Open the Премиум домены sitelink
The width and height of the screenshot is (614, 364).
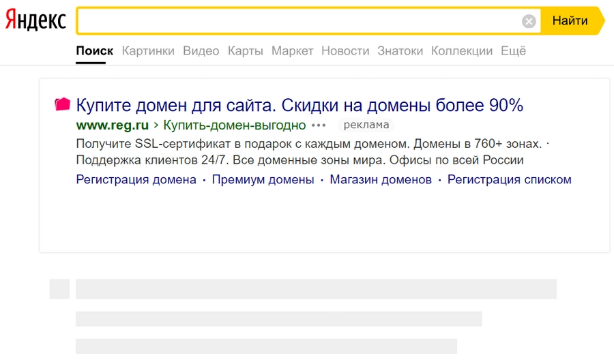(263, 179)
